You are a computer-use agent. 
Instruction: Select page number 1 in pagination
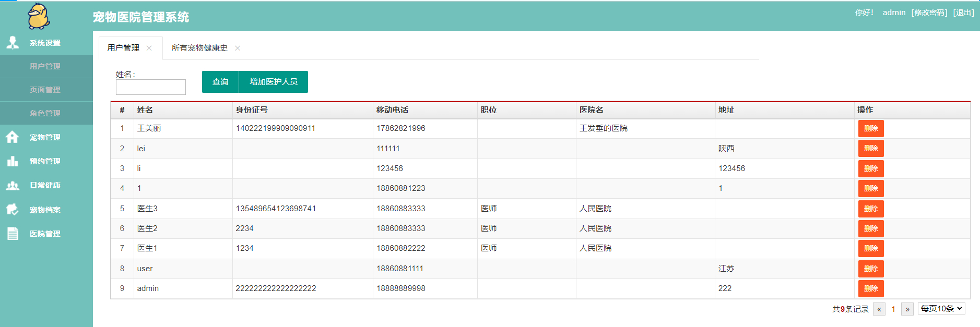pyautogui.click(x=893, y=309)
